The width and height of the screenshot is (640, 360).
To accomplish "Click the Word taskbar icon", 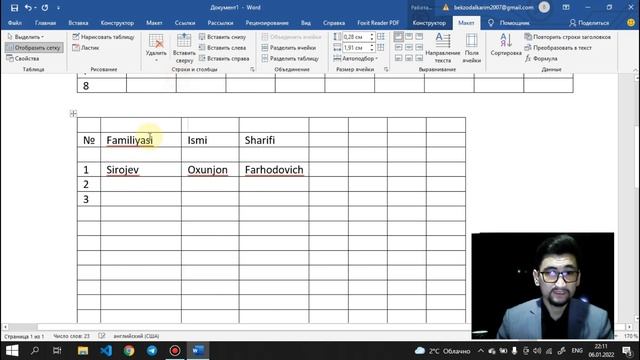I will (x=198, y=351).
